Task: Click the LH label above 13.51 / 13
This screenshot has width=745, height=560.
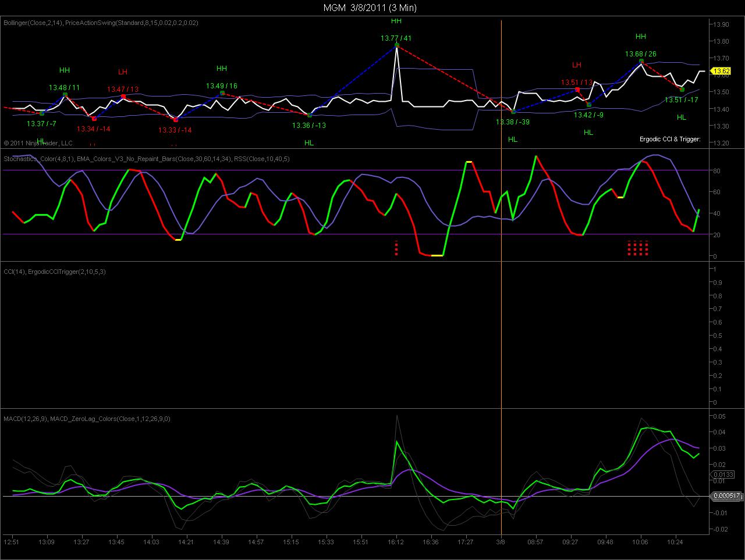Action: 577,65
